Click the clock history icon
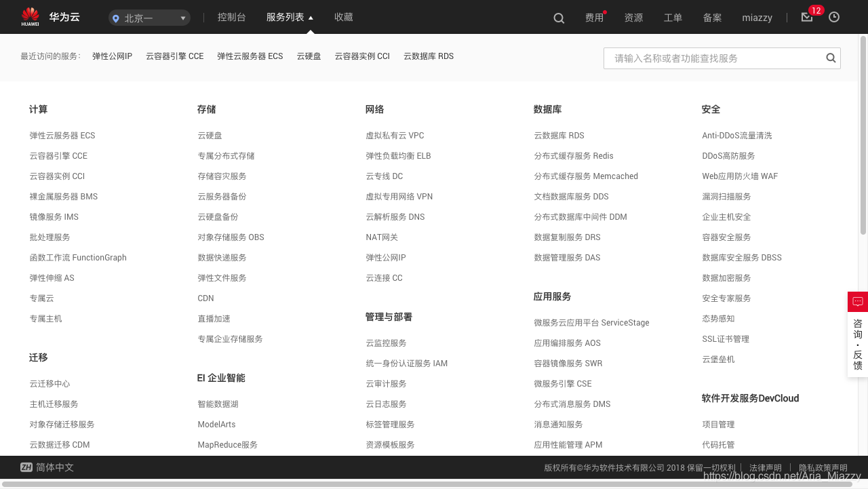This screenshot has height=489, width=868. (834, 17)
